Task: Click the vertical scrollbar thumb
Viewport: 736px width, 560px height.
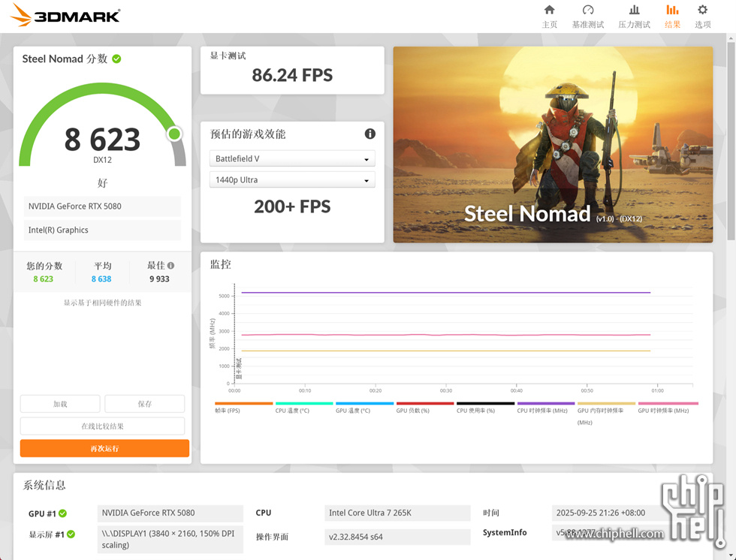Action: [x=731, y=140]
